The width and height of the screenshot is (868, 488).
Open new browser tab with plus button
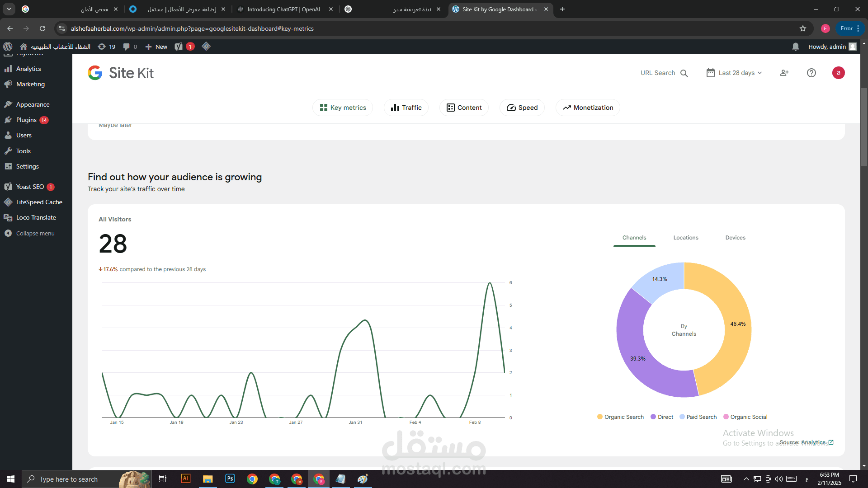[x=562, y=9]
